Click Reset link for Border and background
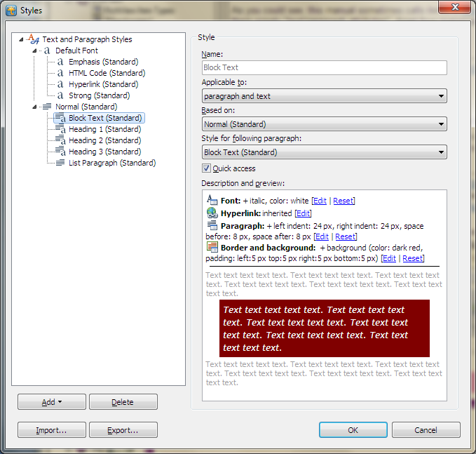This screenshot has height=454, width=476. pos(412,258)
